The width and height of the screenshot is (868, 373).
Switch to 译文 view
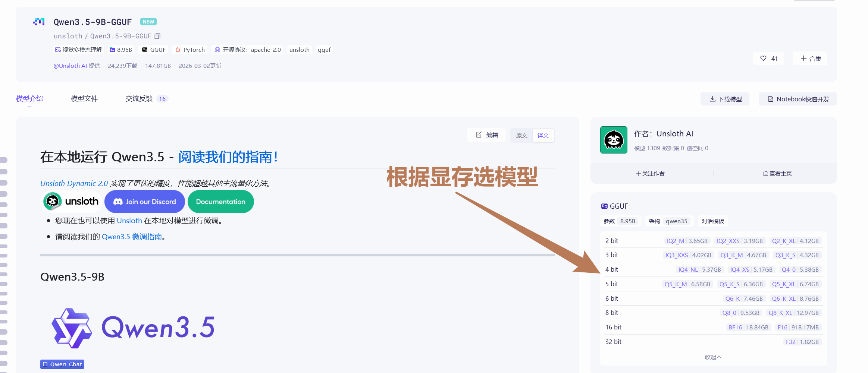pos(543,135)
